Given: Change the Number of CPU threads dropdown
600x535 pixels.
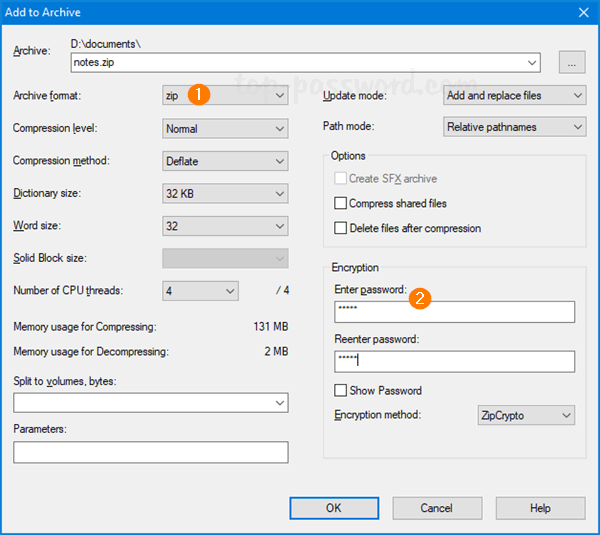Looking at the screenshot, I should coord(200,291).
